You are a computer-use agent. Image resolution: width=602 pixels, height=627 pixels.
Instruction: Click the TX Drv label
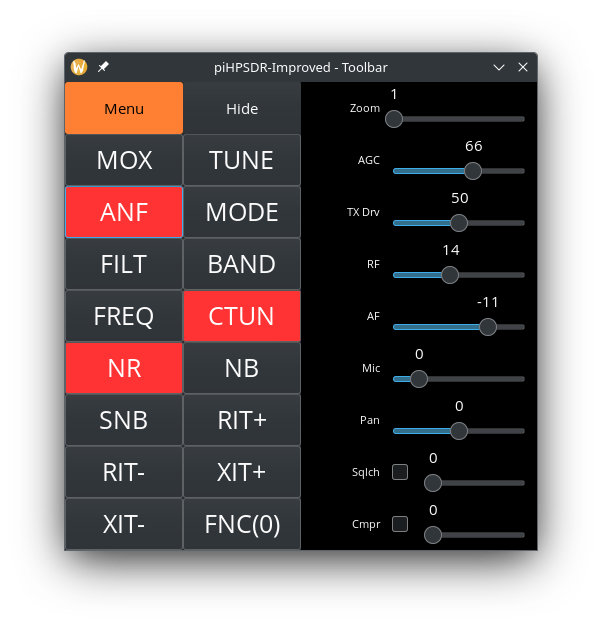pos(363,212)
